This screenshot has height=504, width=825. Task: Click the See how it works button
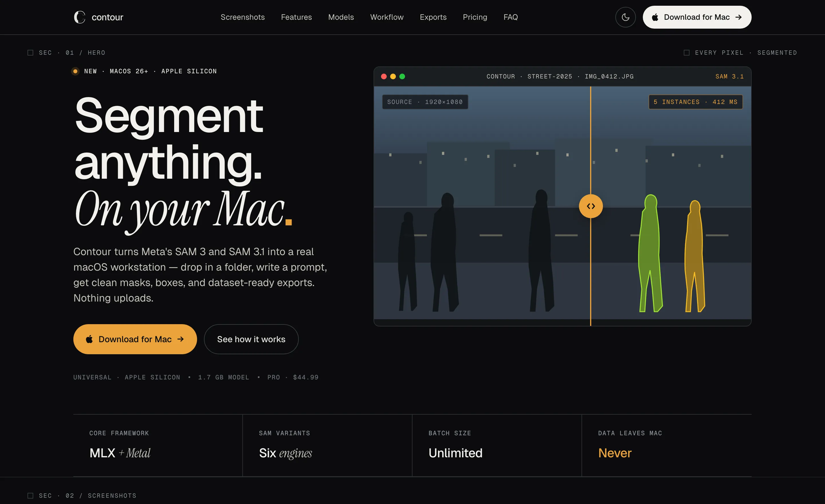pos(251,339)
